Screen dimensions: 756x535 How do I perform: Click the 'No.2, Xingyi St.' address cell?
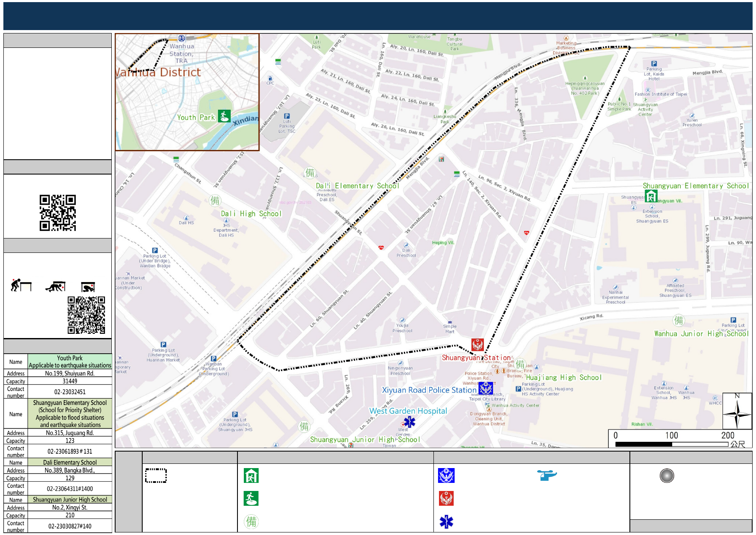(70, 507)
